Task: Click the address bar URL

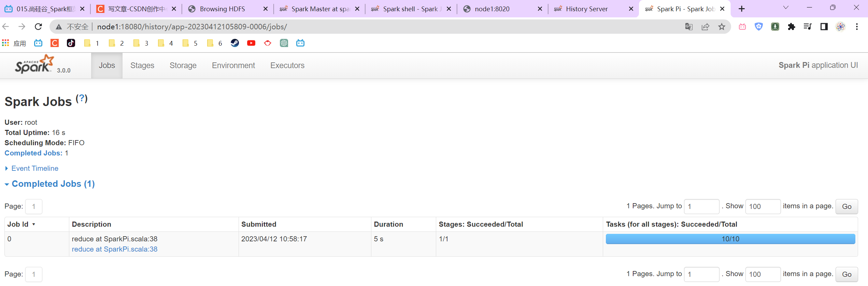Action: 192,27
